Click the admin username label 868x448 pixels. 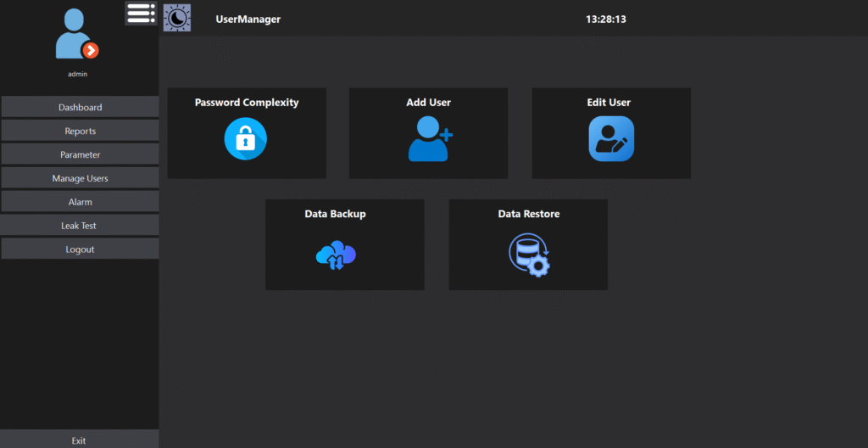(78, 74)
